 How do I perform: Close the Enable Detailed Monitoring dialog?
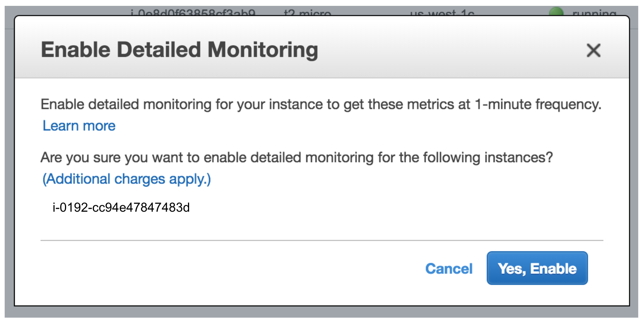(x=593, y=50)
